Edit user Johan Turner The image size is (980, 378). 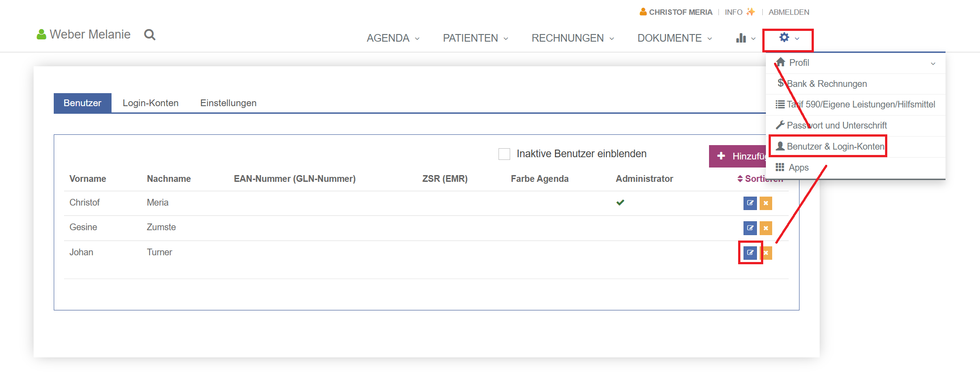[x=750, y=253]
